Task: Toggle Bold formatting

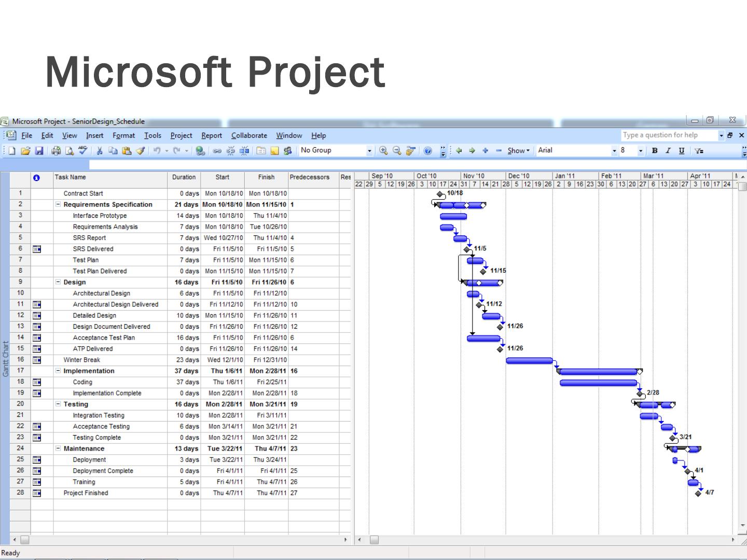Action: pos(655,151)
